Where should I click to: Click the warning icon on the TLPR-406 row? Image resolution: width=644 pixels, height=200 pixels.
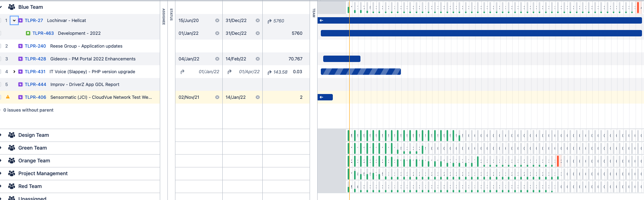pyautogui.click(x=8, y=97)
